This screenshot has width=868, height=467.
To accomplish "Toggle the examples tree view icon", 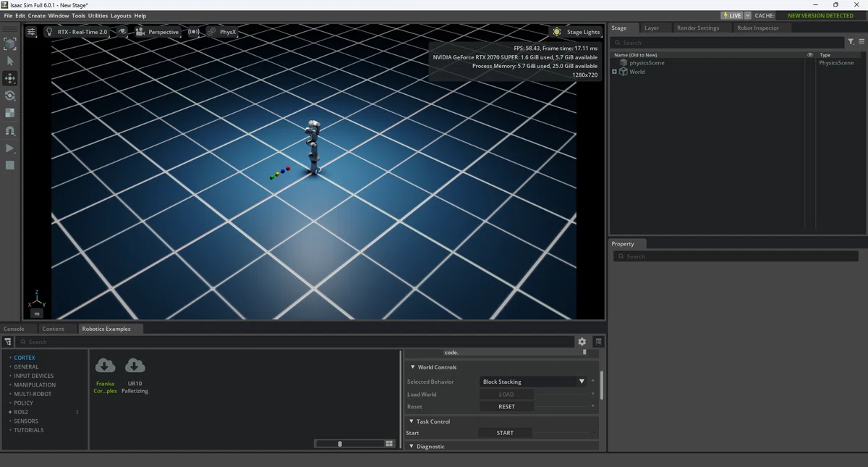I will coord(8,342).
